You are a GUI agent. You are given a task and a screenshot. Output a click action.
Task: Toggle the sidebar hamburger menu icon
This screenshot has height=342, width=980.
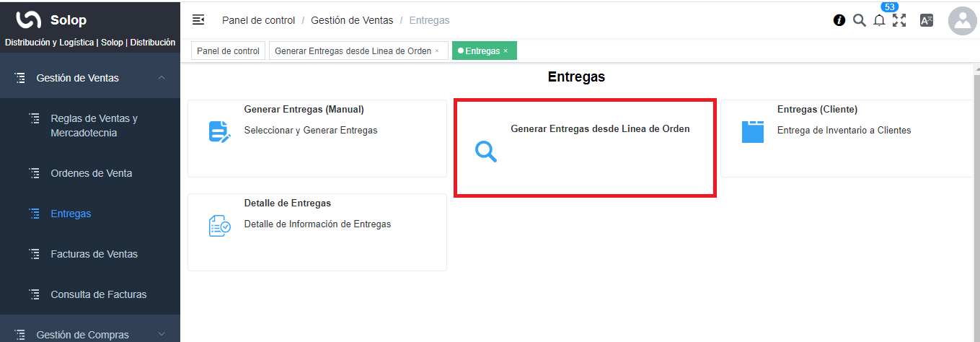[198, 20]
